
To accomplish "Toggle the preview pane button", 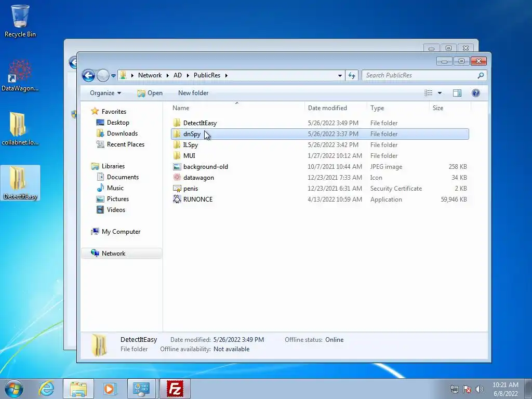I will pyautogui.click(x=457, y=93).
